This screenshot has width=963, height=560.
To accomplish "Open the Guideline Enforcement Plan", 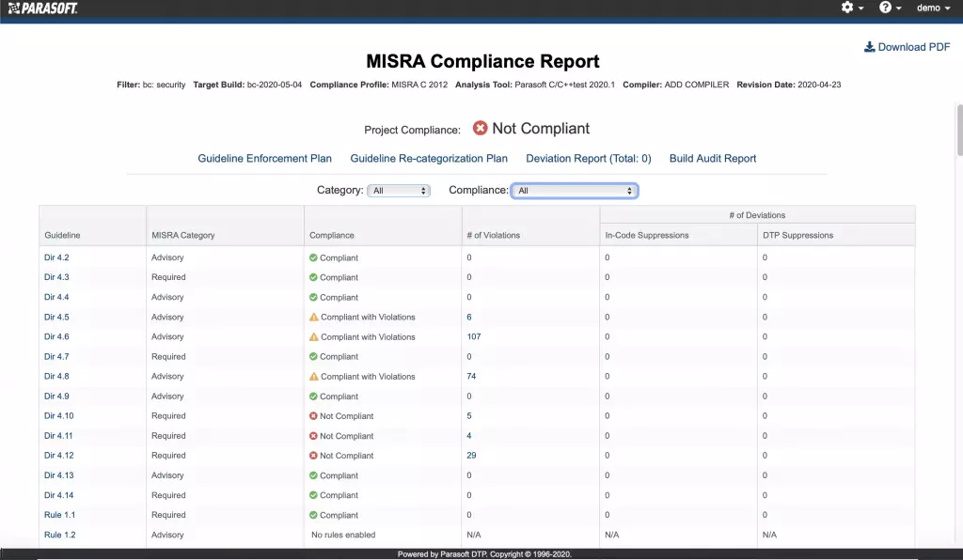I will click(264, 158).
